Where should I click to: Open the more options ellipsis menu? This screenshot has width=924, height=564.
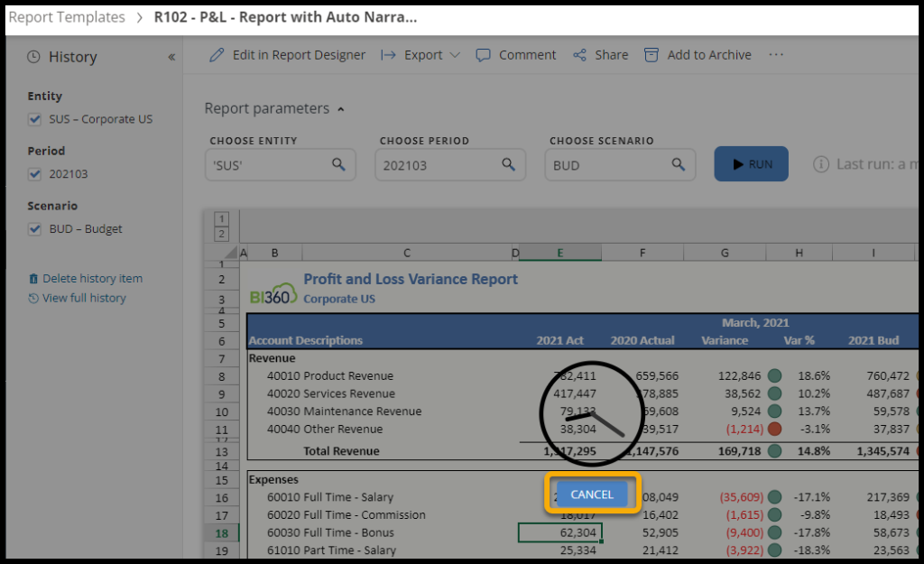click(x=776, y=55)
